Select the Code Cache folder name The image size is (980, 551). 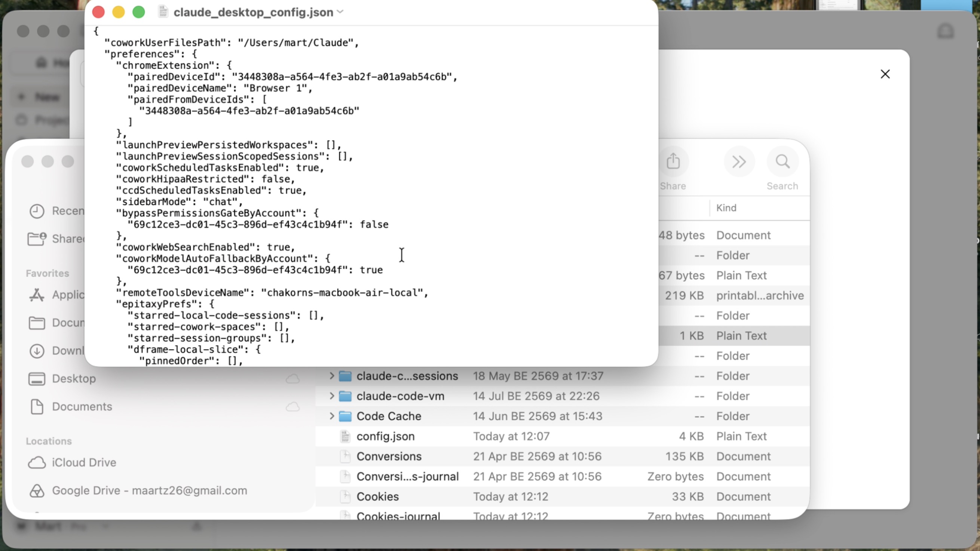coord(389,416)
